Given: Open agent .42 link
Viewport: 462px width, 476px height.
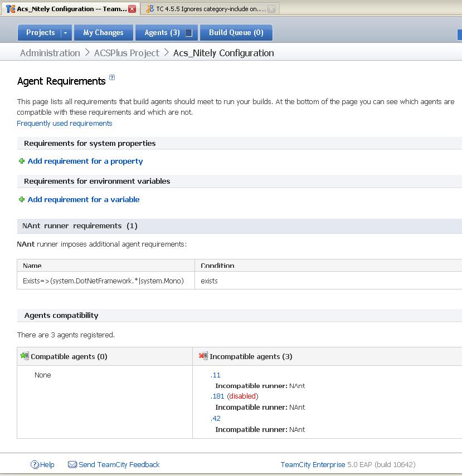Looking at the screenshot, I should click(215, 418).
